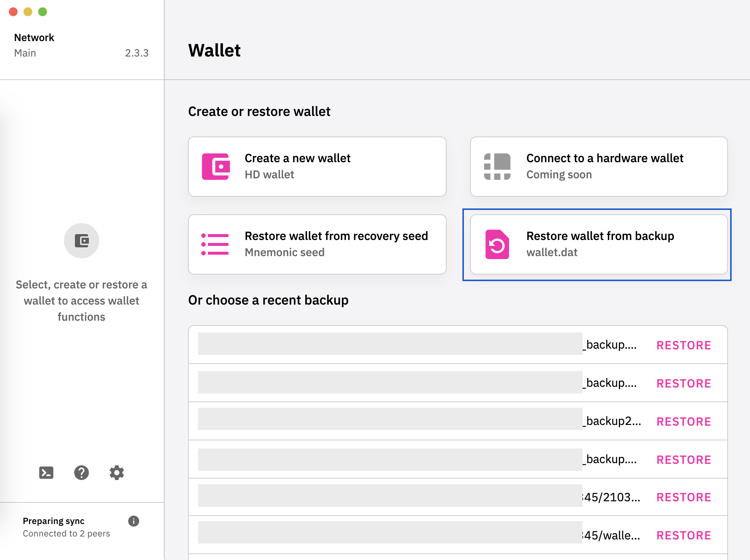Restore the first recent backup entry

tap(684, 345)
